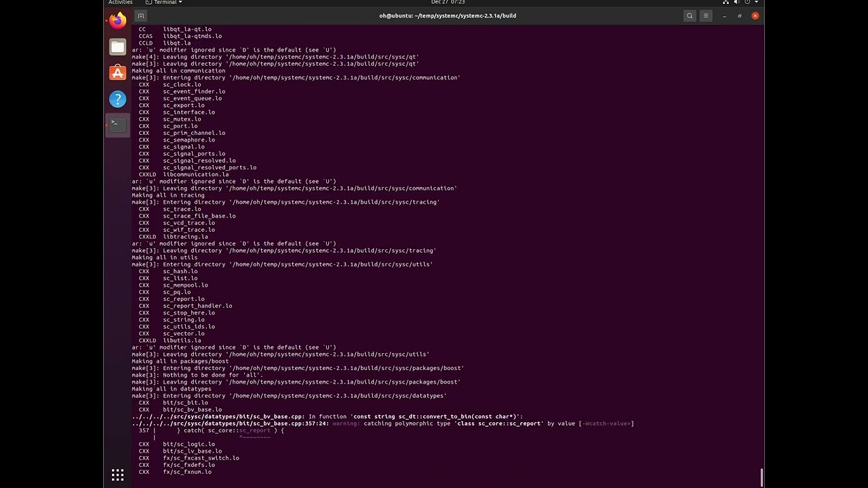Image resolution: width=868 pixels, height=488 pixels.
Task: Click the network status icon
Action: 726,2
